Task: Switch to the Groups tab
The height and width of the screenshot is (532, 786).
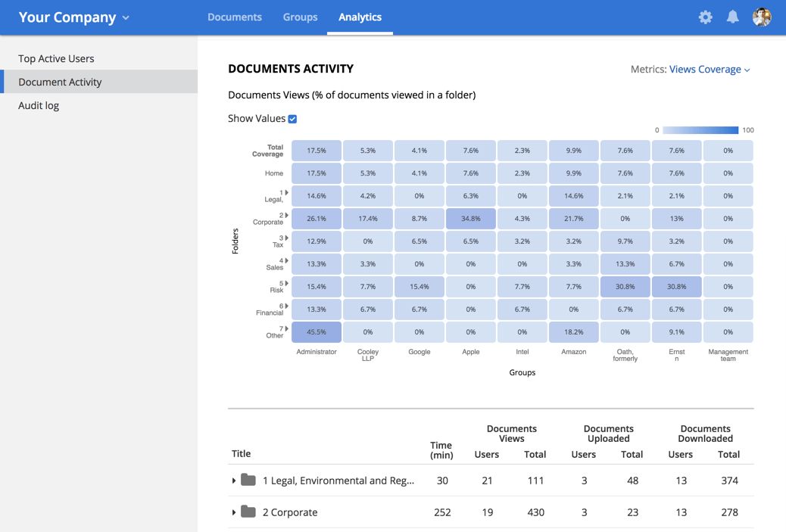Action: point(300,17)
